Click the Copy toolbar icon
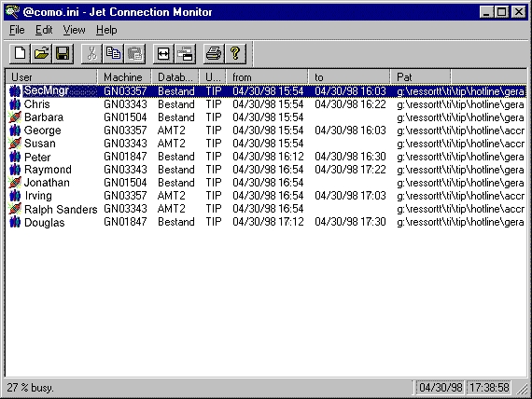532x399 pixels. point(113,53)
